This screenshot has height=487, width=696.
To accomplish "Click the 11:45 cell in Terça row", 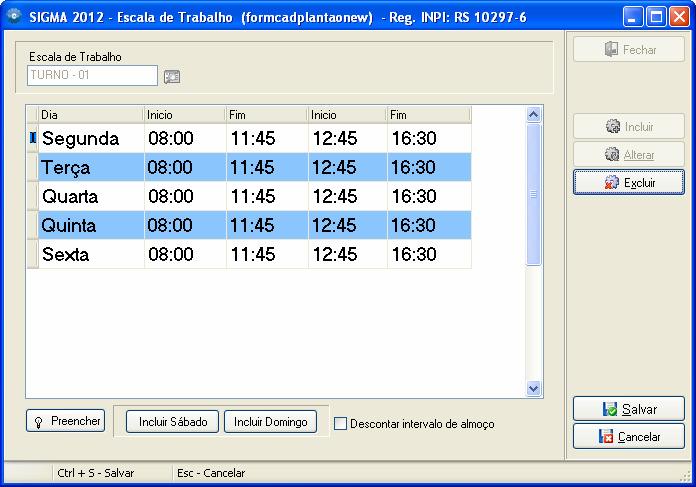I will pyautogui.click(x=267, y=167).
